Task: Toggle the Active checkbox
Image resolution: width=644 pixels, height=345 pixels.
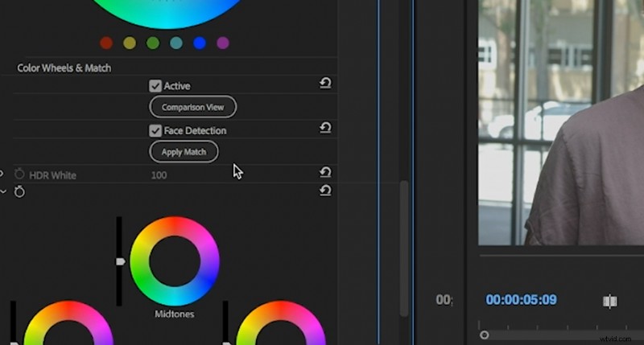Action: (x=155, y=86)
